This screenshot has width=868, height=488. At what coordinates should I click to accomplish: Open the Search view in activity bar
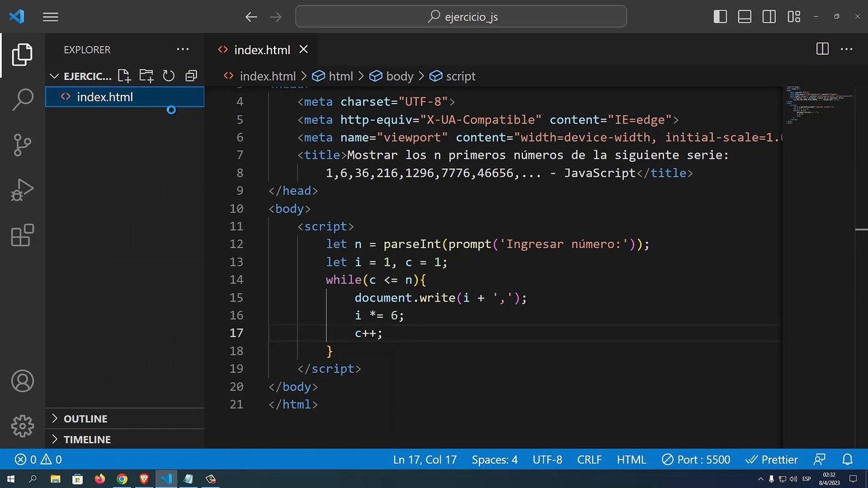22,99
